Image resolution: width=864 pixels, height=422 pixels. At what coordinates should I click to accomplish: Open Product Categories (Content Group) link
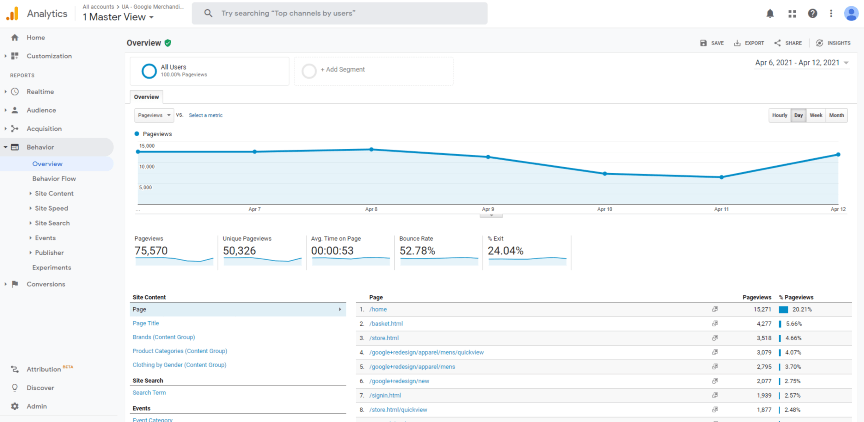point(180,351)
